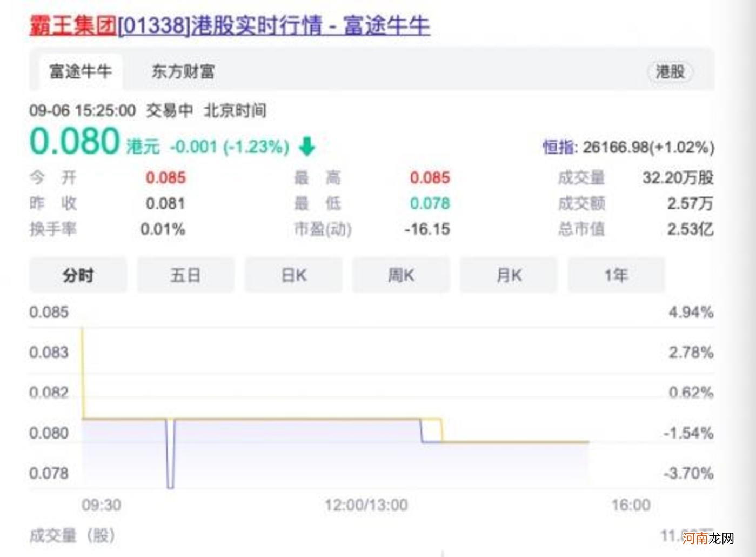Click the 北京时间 label
The image size is (756, 557).
pos(235,111)
